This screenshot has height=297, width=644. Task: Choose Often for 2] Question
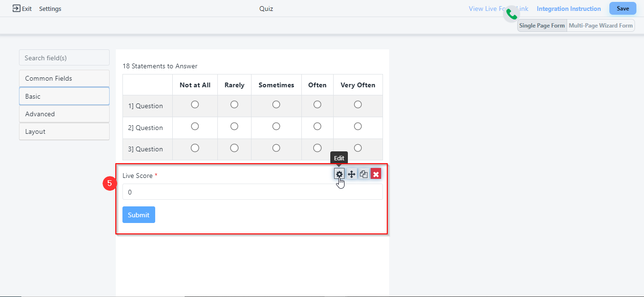pos(317,127)
